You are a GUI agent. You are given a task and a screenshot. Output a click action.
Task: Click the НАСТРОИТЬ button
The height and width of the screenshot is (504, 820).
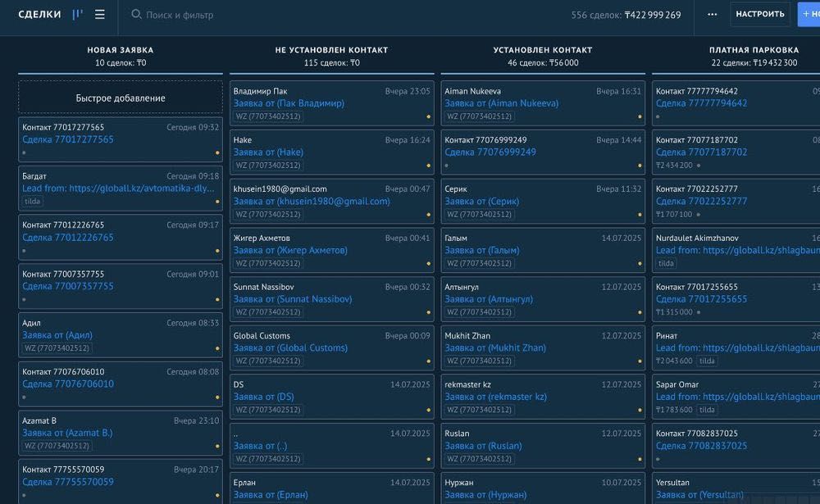pos(760,14)
